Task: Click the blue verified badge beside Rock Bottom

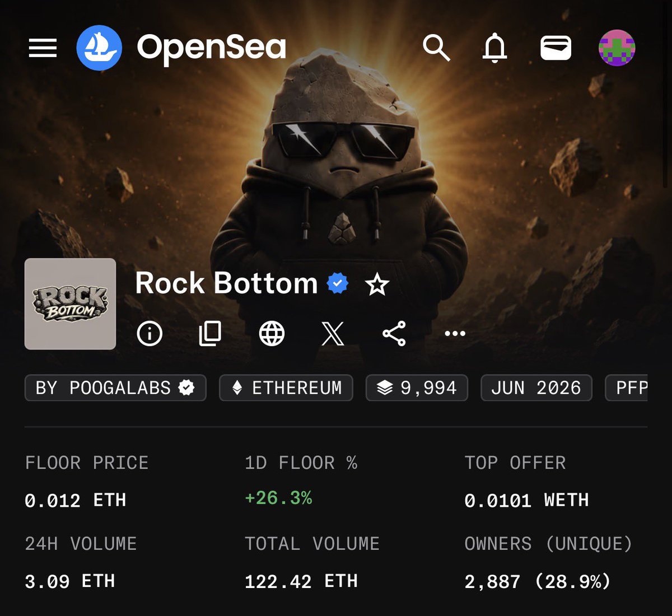Action: click(x=338, y=284)
